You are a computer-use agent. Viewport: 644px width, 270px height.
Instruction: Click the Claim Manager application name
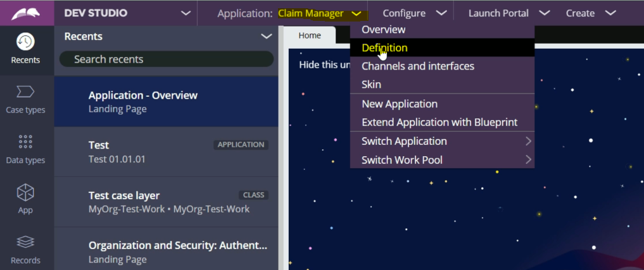coord(311,13)
